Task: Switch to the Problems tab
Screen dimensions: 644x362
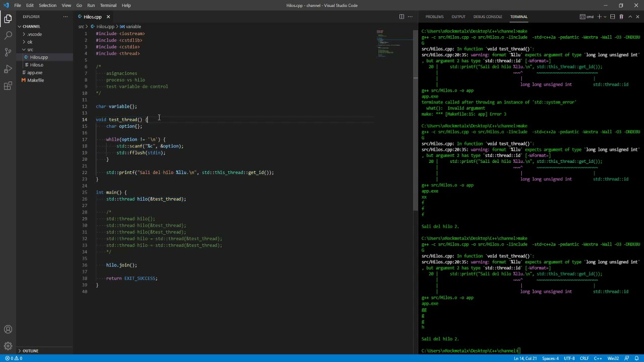Action: pos(434,17)
